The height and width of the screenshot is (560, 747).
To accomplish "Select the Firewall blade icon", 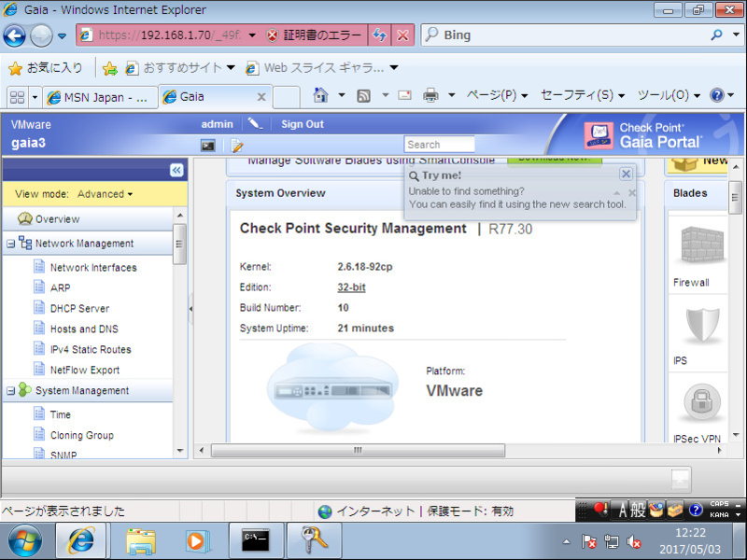I will point(702,245).
